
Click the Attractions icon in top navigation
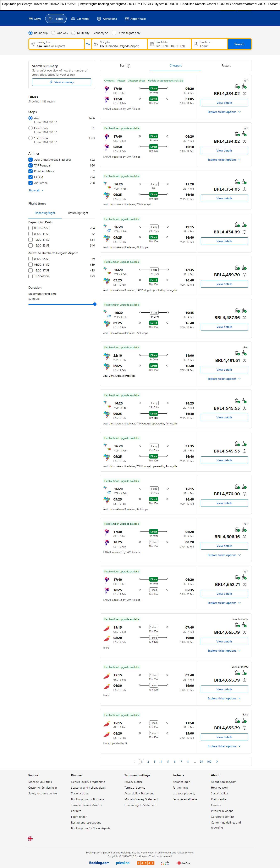click(99, 19)
